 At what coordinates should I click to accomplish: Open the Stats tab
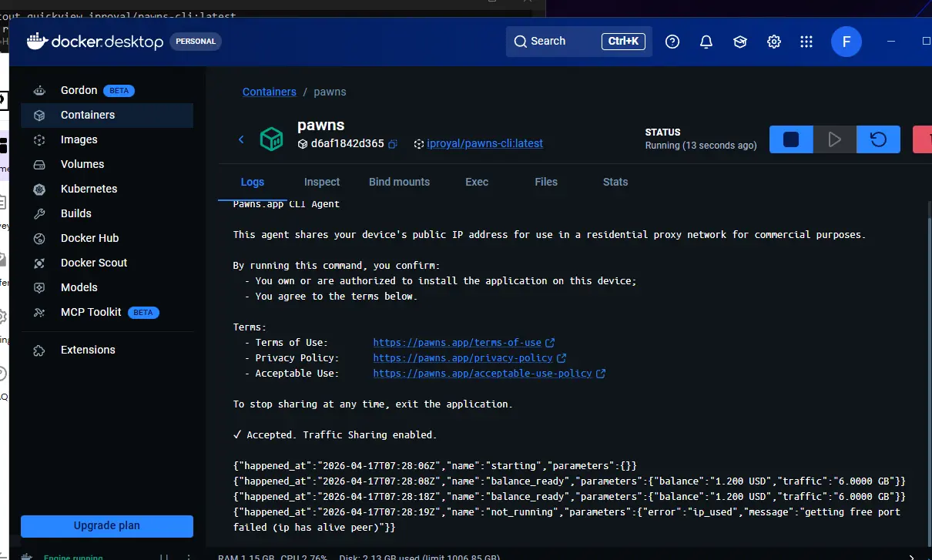(615, 182)
